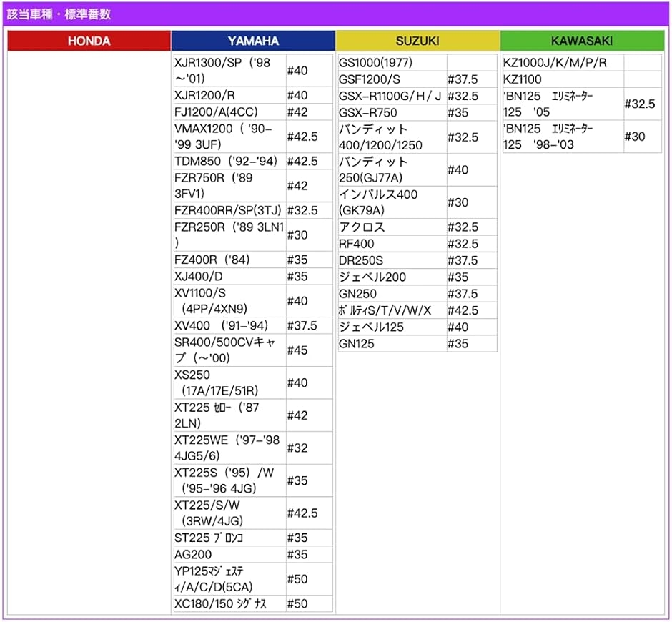Click the ボルティS/T/V/W/X cell
Screen dimensions: 672x622
pyautogui.click(x=392, y=310)
